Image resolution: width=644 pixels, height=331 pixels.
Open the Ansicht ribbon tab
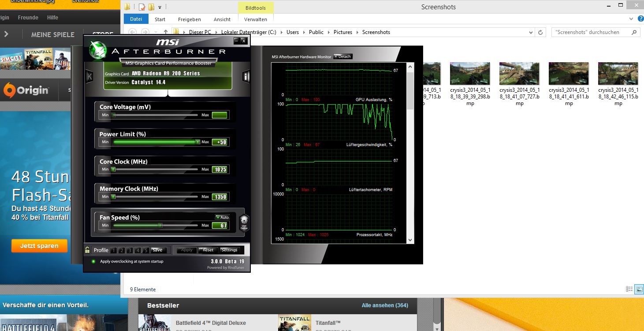click(222, 19)
